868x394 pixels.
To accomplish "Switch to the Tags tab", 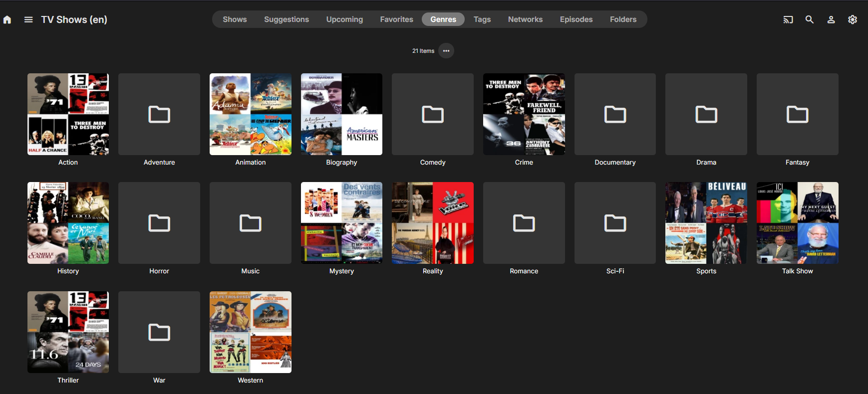I will click(482, 19).
